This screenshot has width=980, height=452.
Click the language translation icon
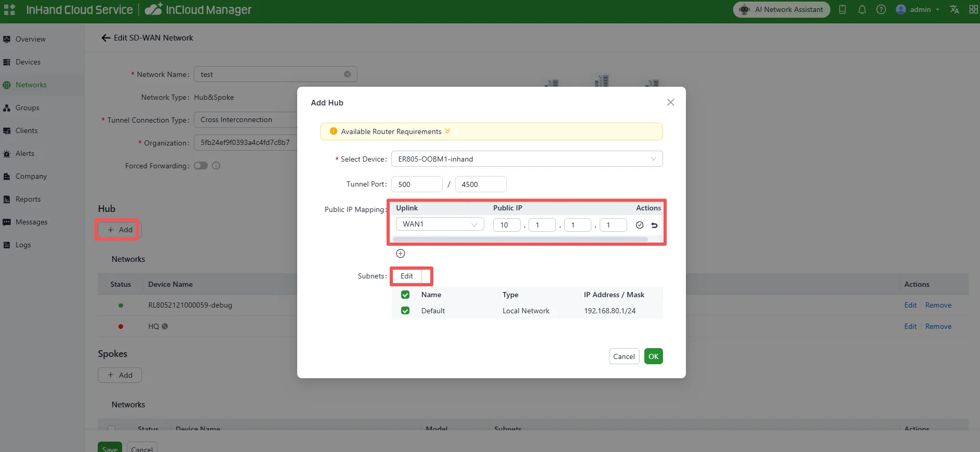(x=954, y=9)
